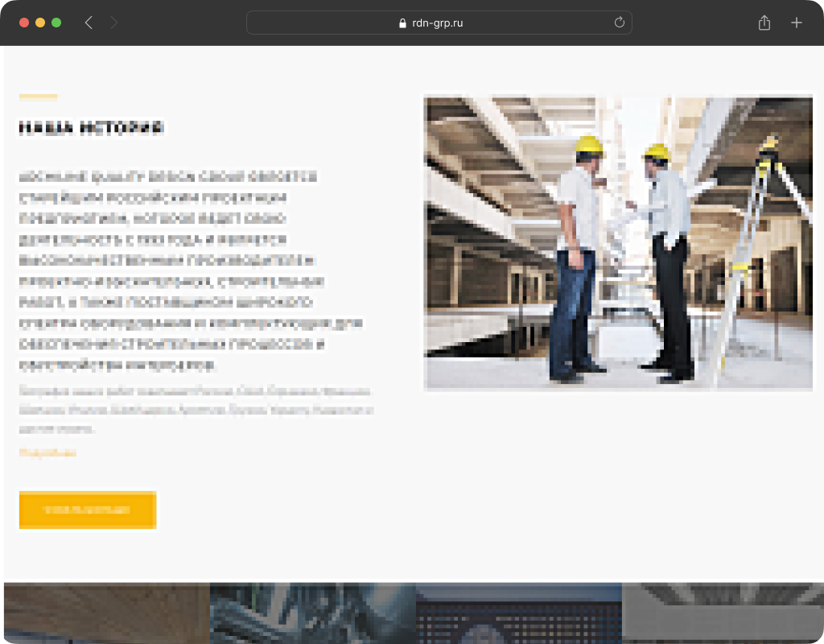The width and height of the screenshot is (824, 644).
Task: Enter full screen with green button
Action: [x=56, y=23]
